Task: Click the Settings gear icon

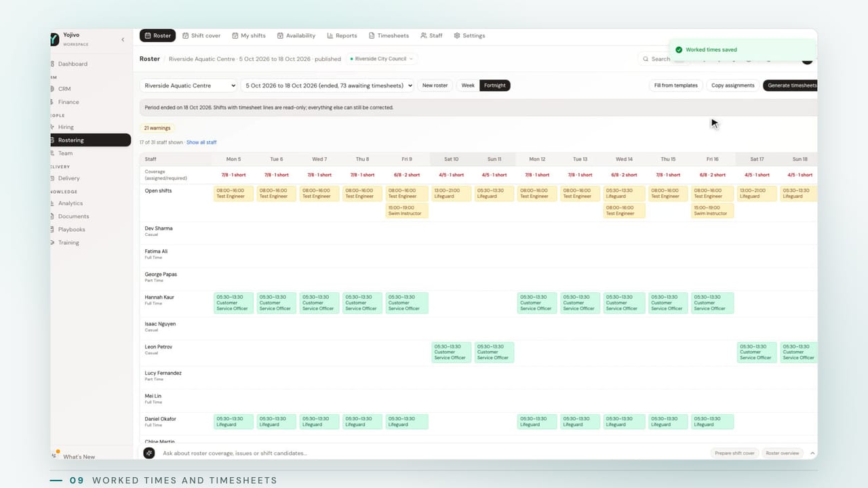Action: 457,35
